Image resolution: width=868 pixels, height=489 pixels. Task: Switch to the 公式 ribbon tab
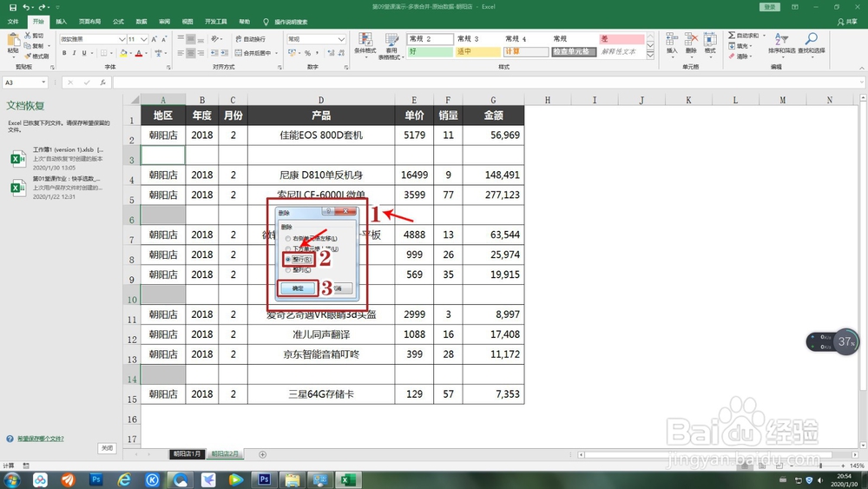[x=118, y=22]
